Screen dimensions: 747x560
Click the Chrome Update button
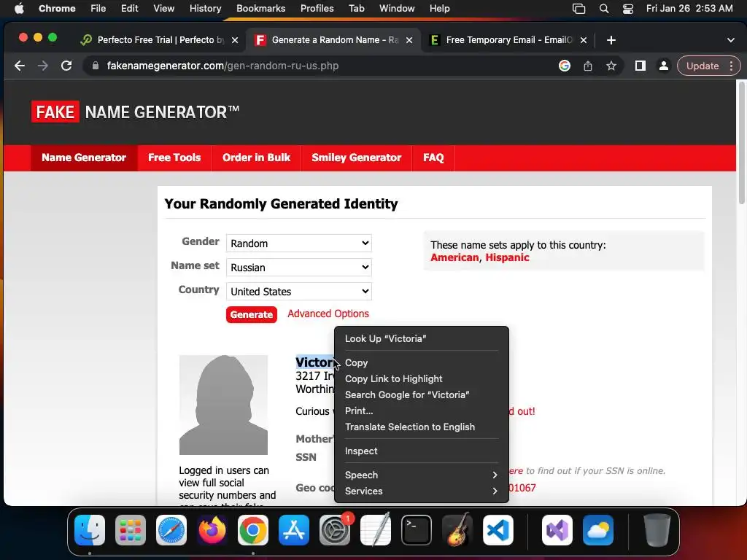pyautogui.click(x=703, y=66)
